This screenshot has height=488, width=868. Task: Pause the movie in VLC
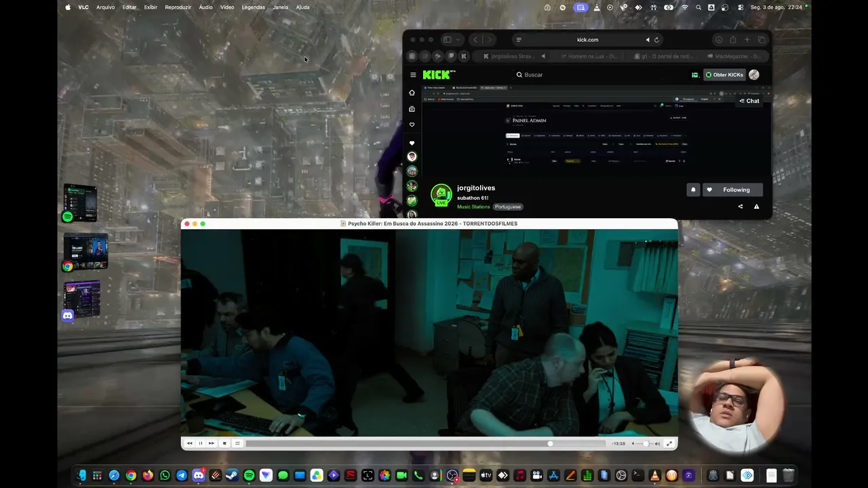(200, 443)
